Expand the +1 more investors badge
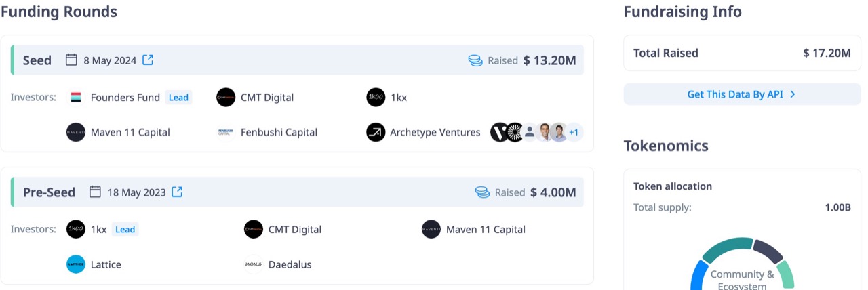868x290 pixels. [x=573, y=132]
